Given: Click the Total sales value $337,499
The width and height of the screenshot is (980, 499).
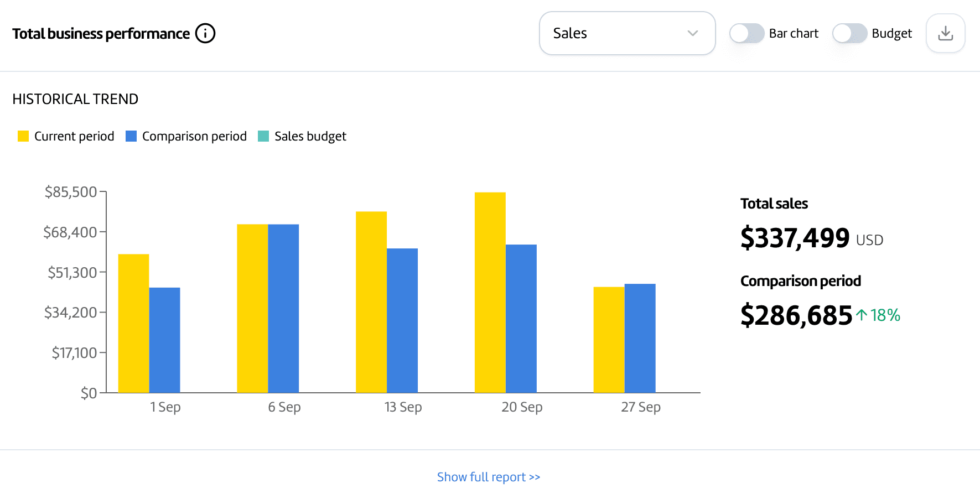Looking at the screenshot, I should click(x=795, y=239).
